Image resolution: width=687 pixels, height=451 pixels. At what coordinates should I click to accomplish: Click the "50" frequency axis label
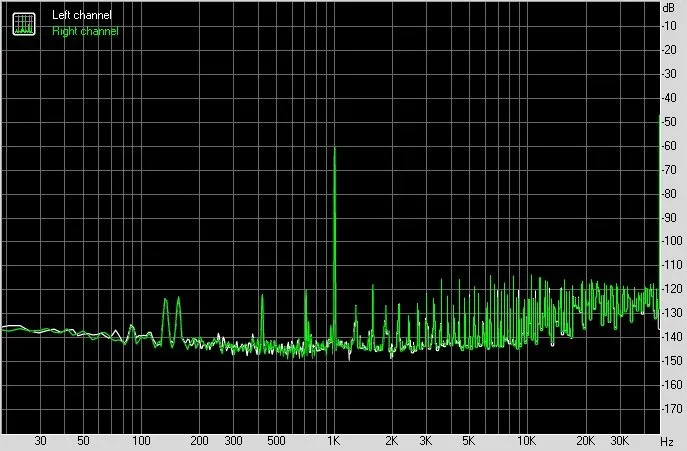[x=83, y=440]
